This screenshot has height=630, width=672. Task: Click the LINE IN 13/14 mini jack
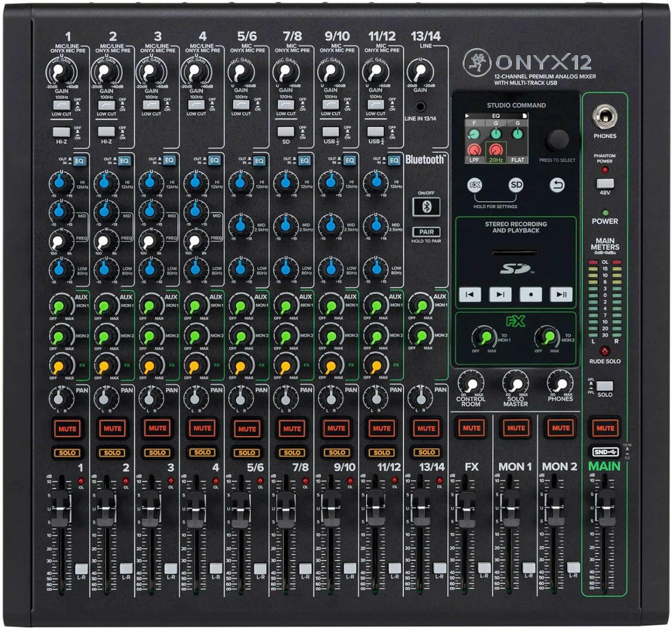[421, 106]
